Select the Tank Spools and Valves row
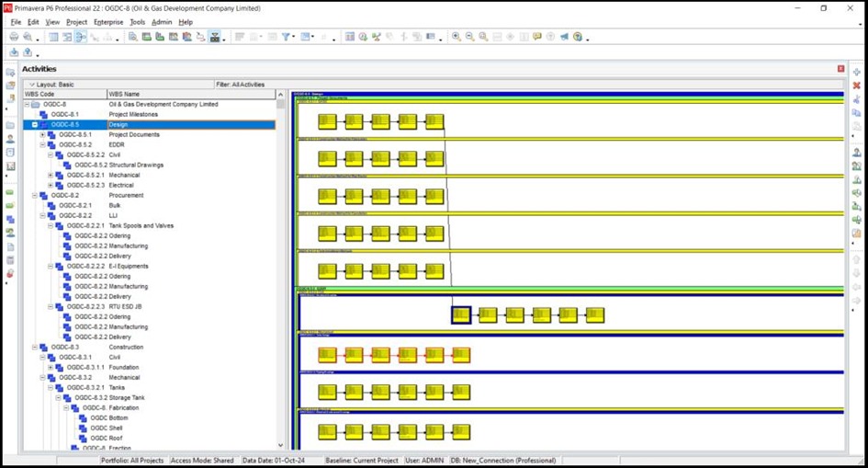Screen dimensions: 868x468 150,226
